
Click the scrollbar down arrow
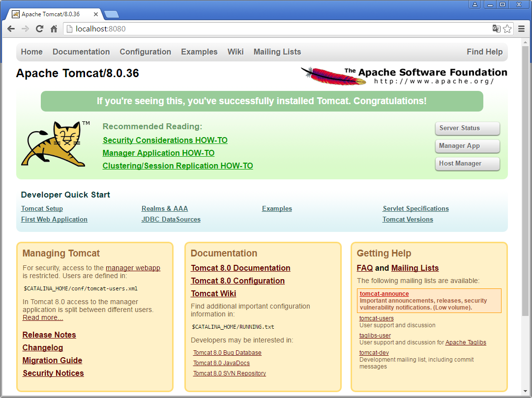click(x=525, y=392)
